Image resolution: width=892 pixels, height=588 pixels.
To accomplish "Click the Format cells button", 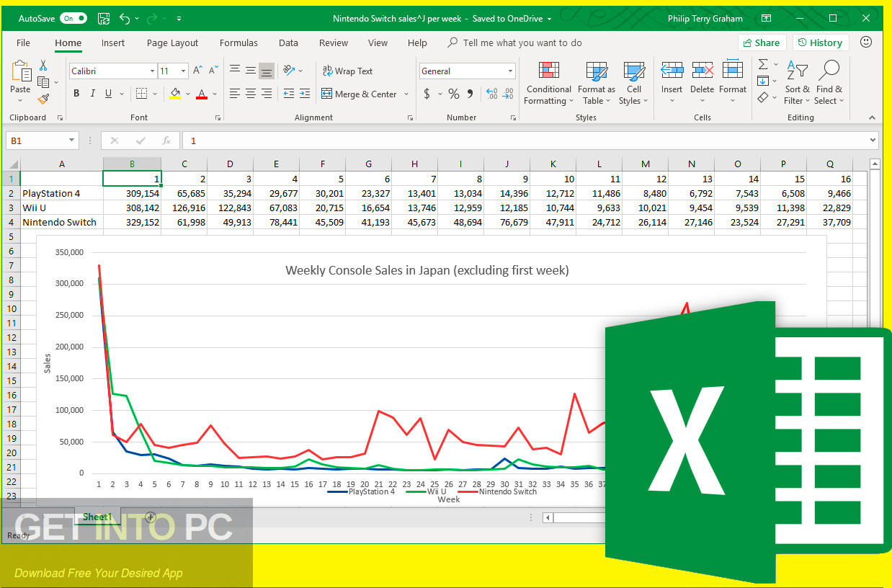I will click(733, 81).
